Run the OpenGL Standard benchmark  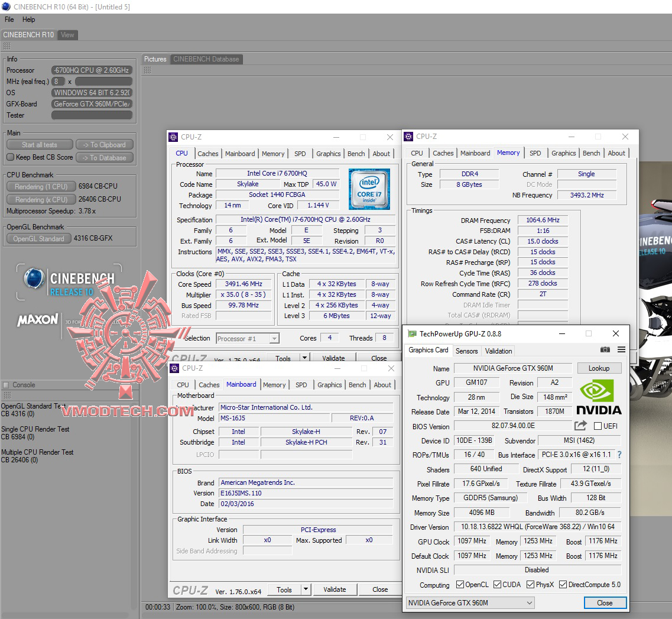tap(38, 238)
